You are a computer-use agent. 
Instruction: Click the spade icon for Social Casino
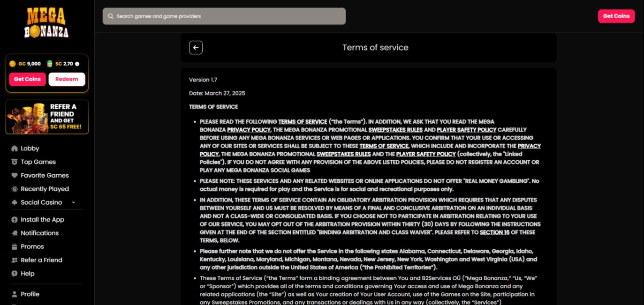[x=15, y=203]
